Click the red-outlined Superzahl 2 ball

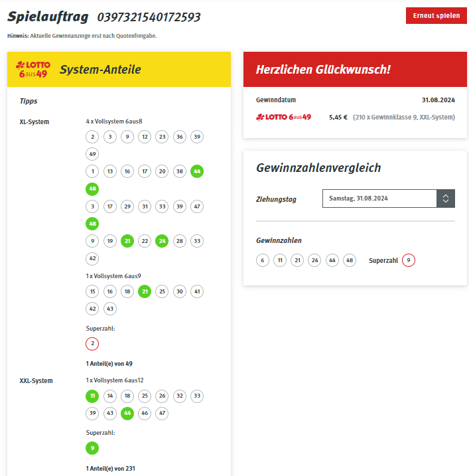point(92,344)
